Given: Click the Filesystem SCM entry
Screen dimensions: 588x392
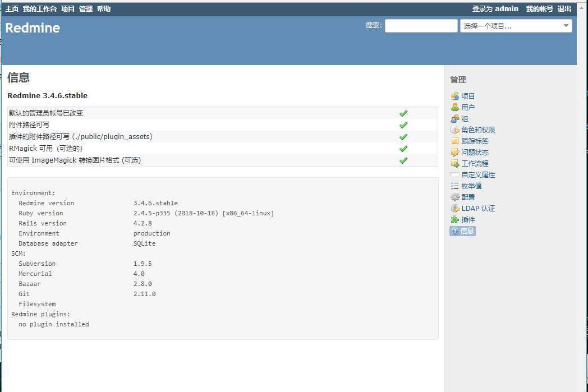Looking at the screenshot, I should [x=37, y=304].
